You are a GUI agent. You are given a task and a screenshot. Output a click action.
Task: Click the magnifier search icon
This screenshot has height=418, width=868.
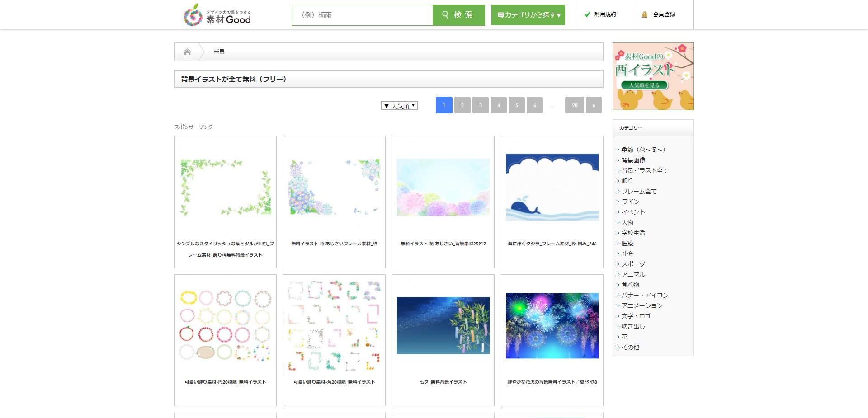[446, 15]
